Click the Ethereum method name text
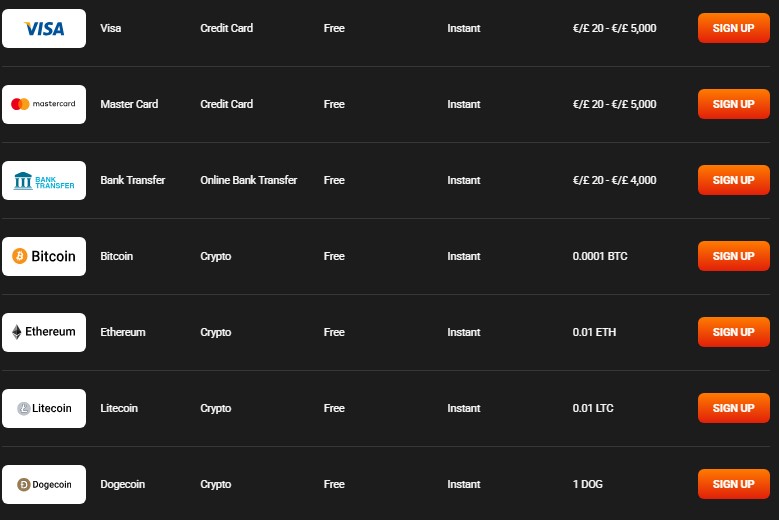This screenshot has width=779, height=520. click(123, 332)
